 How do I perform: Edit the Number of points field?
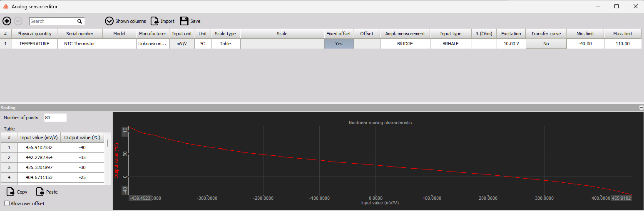[x=55, y=118]
